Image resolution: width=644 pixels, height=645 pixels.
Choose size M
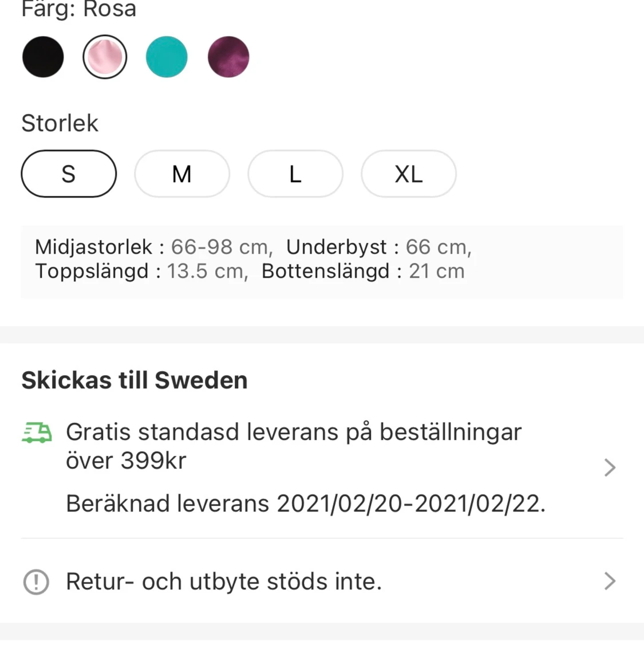tap(182, 174)
